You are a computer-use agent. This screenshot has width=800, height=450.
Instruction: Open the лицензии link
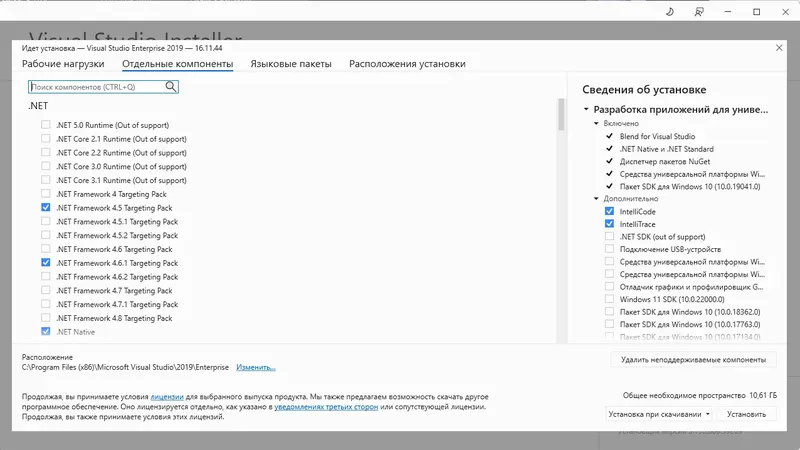167,396
